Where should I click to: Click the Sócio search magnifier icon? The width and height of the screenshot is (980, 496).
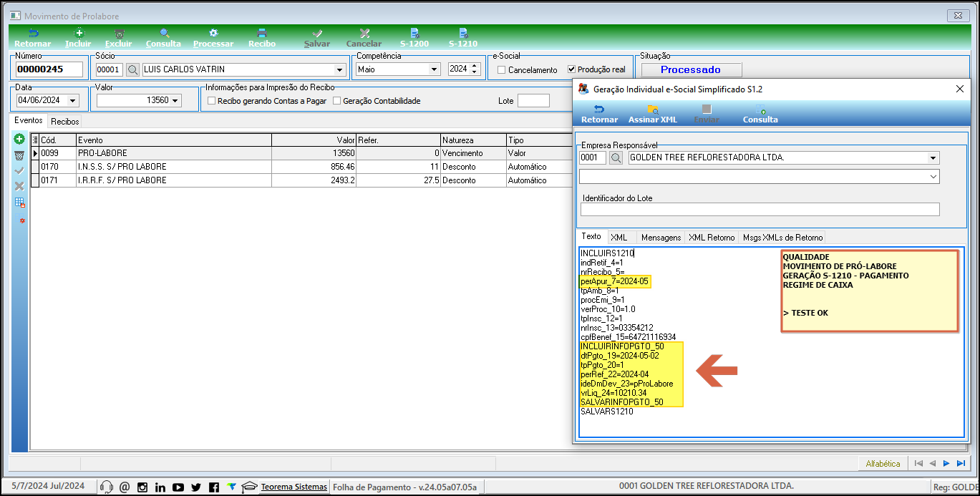click(x=132, y=69)
